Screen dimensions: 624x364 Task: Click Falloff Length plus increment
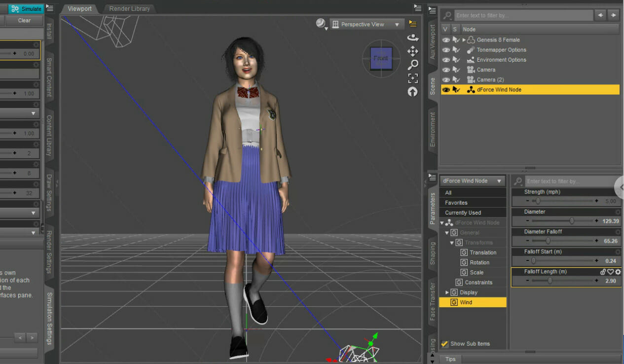click(x=596, y=281)
